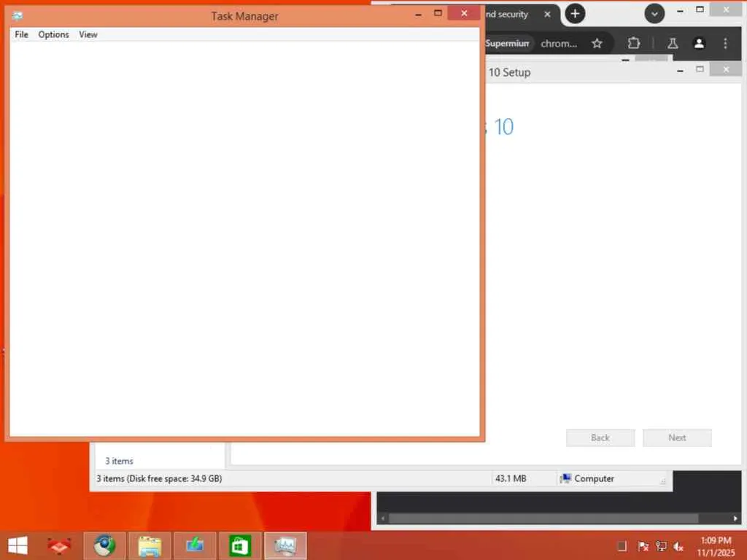Click the Computer status bar entry
The width and height of the screenshot is (747, 560).
pos(587,478)
